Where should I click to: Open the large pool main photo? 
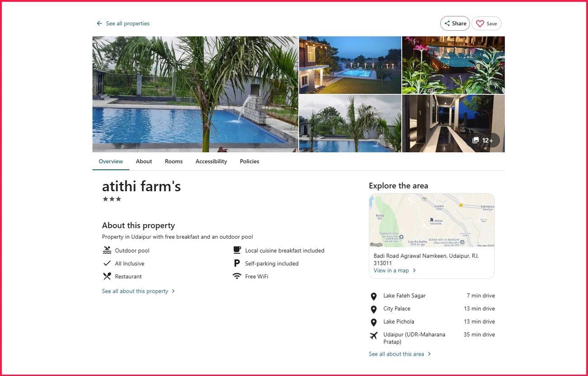(x=195, y=94)
